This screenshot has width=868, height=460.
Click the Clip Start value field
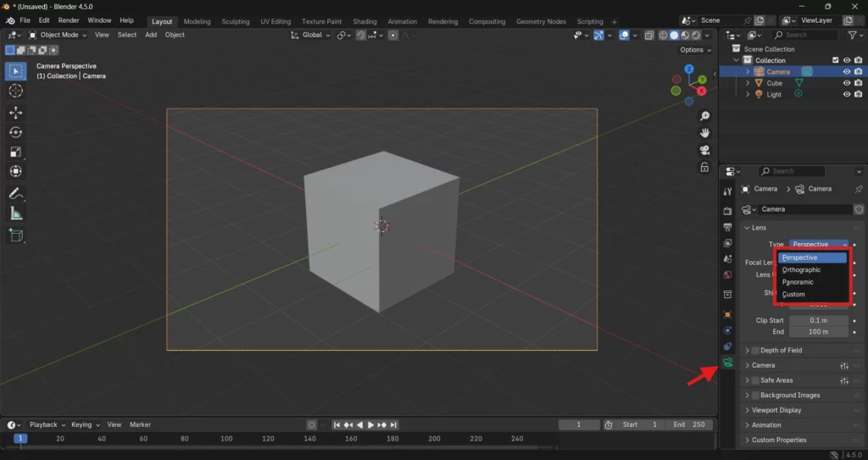point(818,320)
